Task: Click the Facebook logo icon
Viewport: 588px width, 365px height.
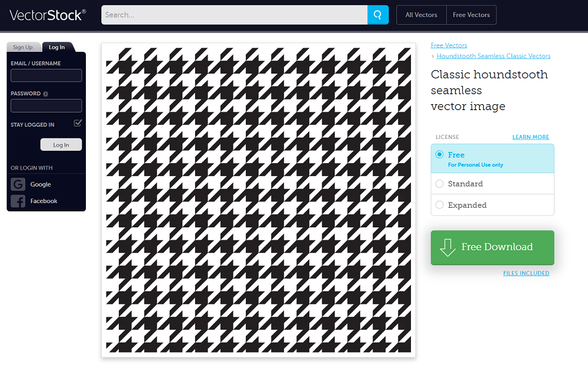Action: point(18,201)
